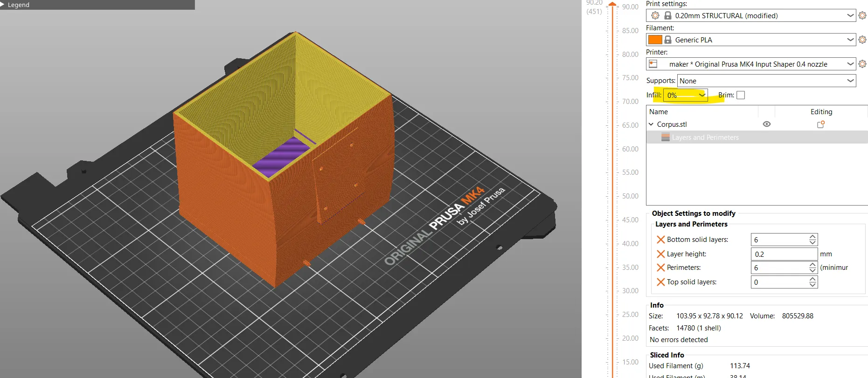Select the Layers and Perimeters entry
The height and width of the screenshot is (378, 868).
click(x=705, y=137)
